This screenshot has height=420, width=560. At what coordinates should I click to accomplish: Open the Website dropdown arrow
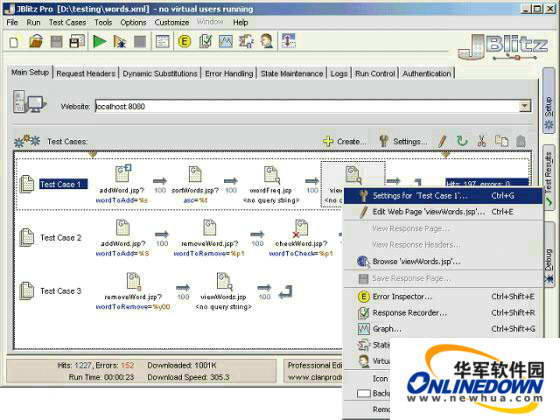tap(525, 106)
